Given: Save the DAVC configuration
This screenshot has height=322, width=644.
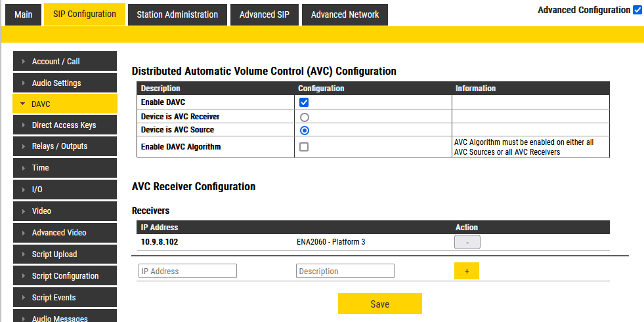Looking at the screenshot, I should tap(379, 304).
